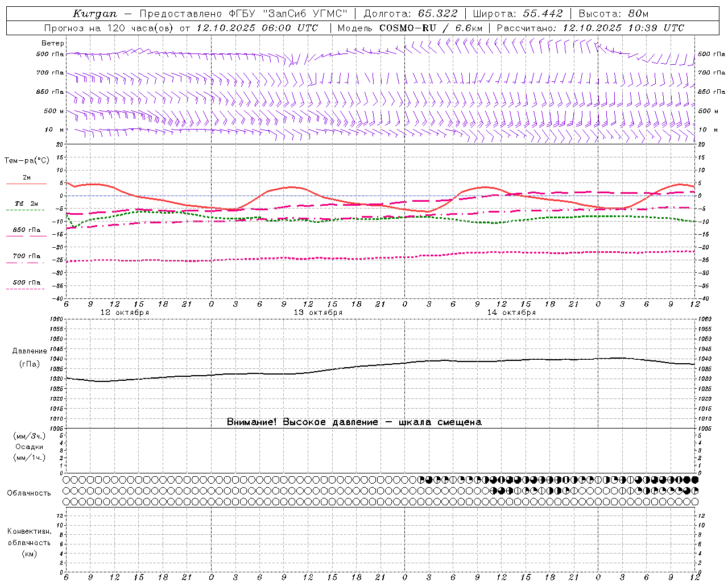Click the forecast start time 12.10.2025 06:00 UTC
Screen dimensions: 728x582
(257, 28)
